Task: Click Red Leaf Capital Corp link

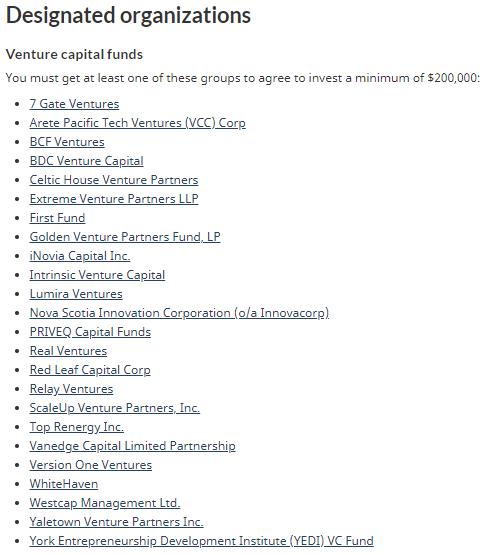Action: pos(90,370)
